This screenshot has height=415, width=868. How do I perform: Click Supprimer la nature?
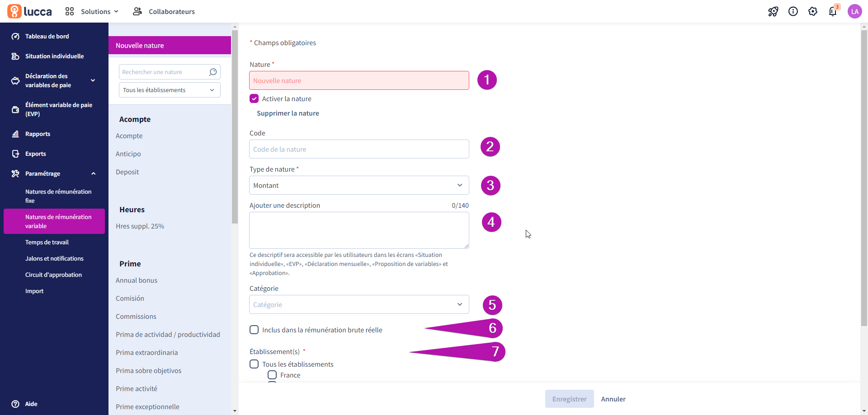288,113
